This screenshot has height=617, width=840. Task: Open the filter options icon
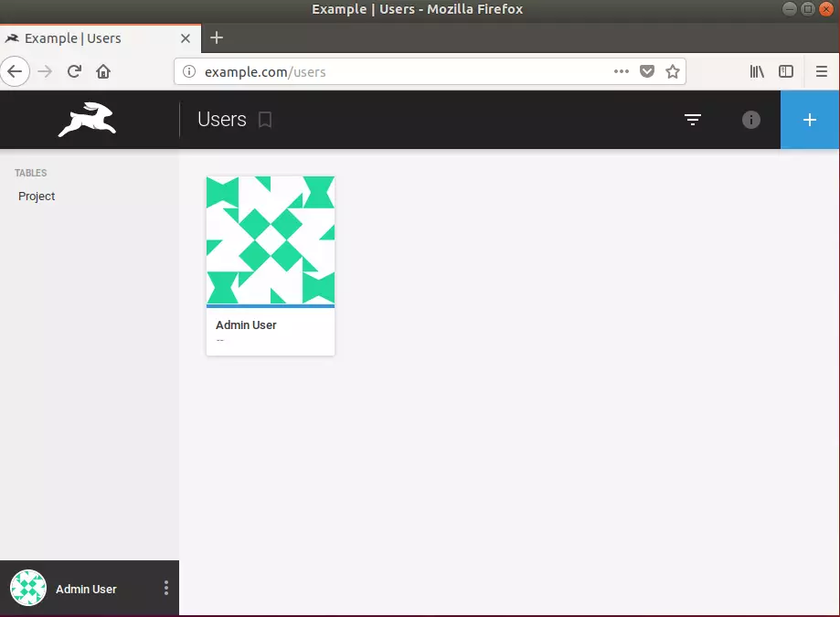click(x=693, y=120)
